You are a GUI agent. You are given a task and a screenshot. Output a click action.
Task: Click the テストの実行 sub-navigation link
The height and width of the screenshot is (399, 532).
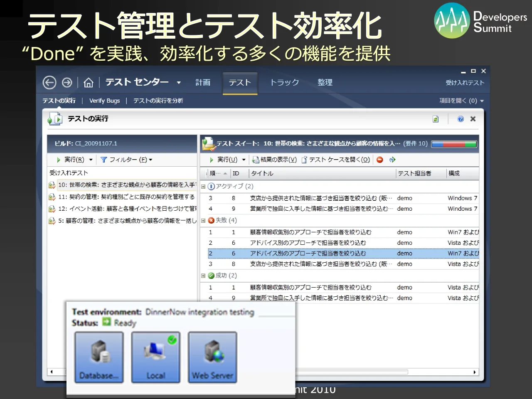point(59,101)
